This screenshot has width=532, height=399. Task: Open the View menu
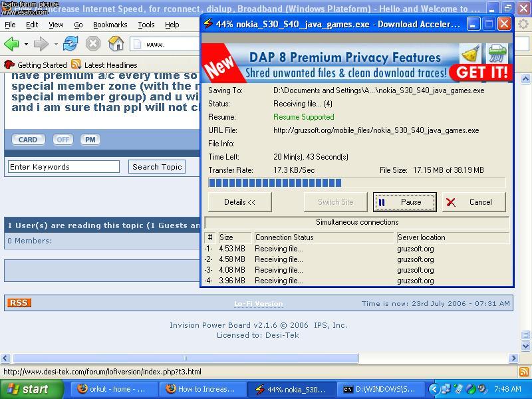tap(56, 25)
